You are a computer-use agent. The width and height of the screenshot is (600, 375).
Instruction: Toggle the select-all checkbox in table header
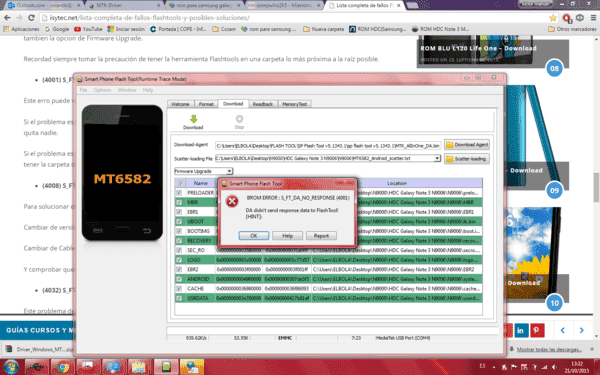coord(180,183)
